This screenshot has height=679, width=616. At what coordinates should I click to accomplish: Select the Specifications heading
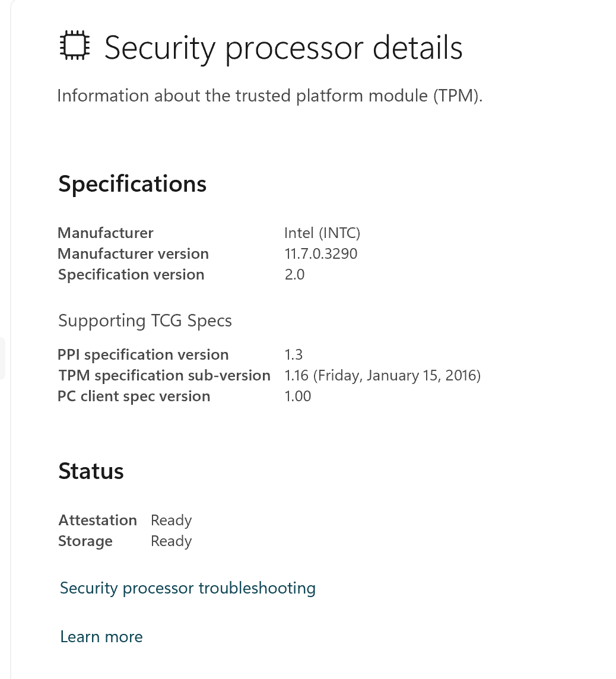(132, 184)
